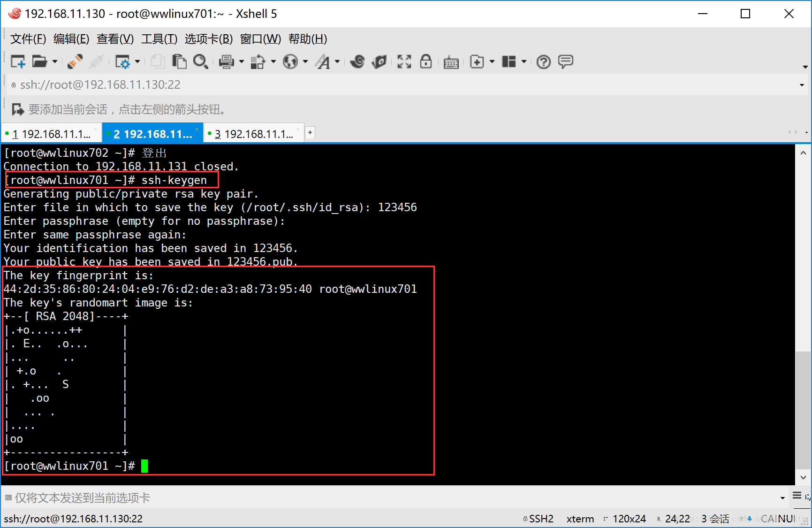Click add current session arrow icon
The width and height of the screenshot is (812, 528).
18,109
